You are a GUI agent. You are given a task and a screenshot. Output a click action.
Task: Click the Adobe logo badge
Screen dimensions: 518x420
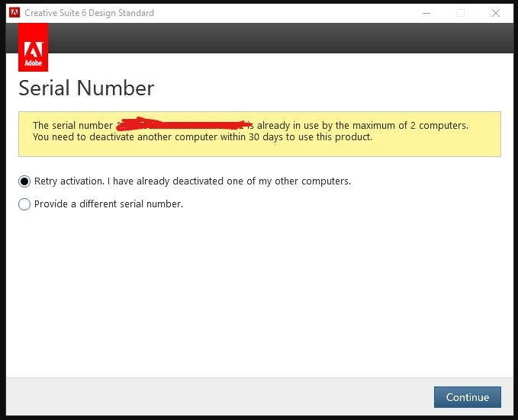point(33,47)
